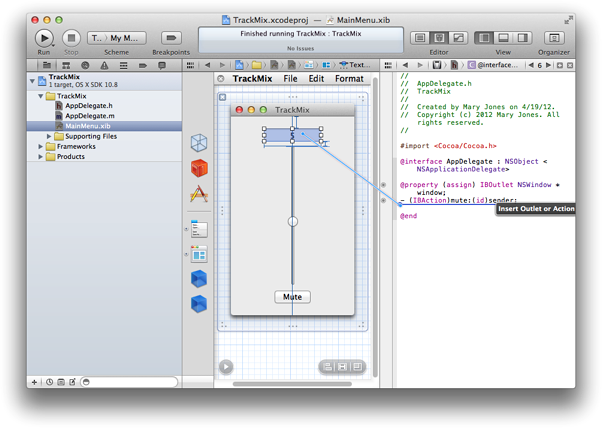
Task: Select MainMenu.xib in navigator
Action: pyautogui.click(x=104, y=126)
